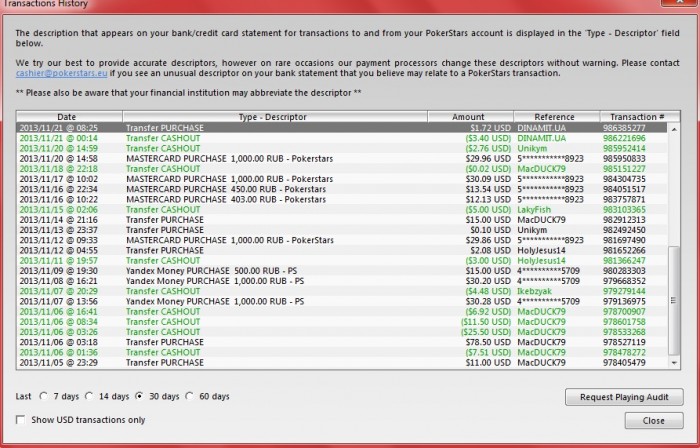Click transaction number 985952414
Image resolution: width=700 pixels, height=448 pixels.
[x=624, y=148]
